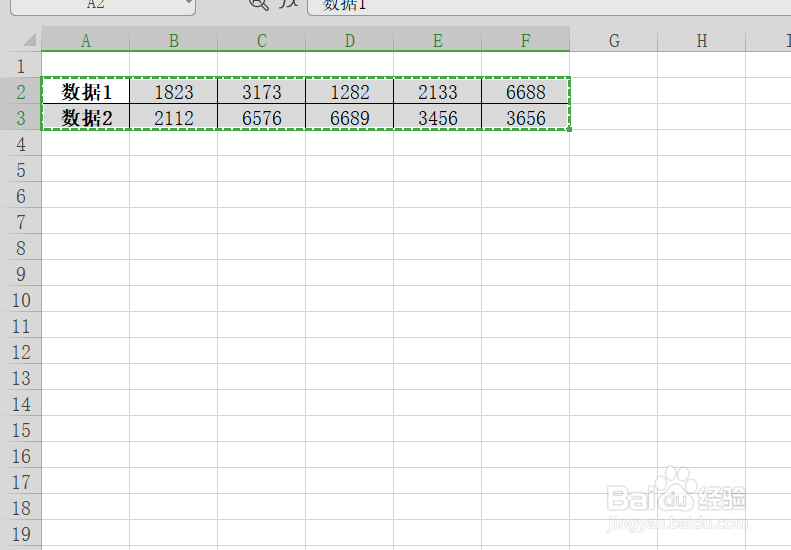
Task: Click cell with value 2112
Action: click(174, 117)
